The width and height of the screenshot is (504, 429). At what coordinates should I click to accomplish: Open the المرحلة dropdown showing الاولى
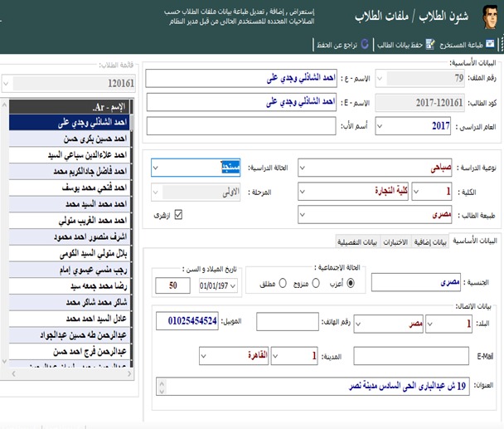coord(156,193)
